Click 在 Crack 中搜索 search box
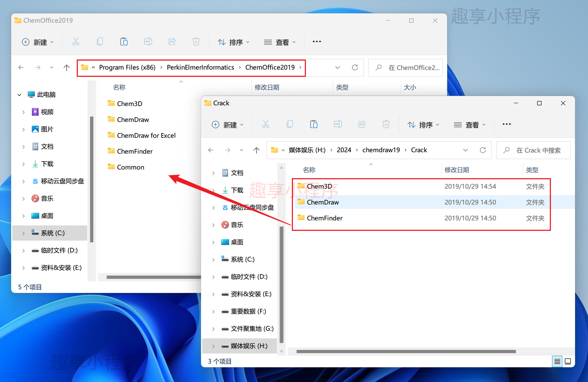 (x=533, y=150)
